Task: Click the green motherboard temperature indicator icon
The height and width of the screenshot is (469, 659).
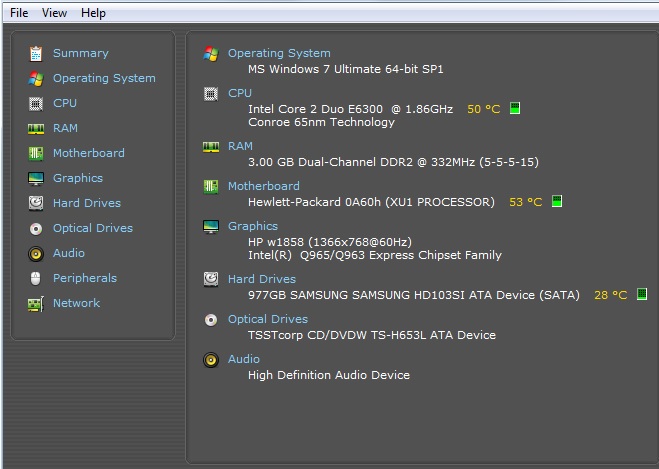Action: coord(557,201)
